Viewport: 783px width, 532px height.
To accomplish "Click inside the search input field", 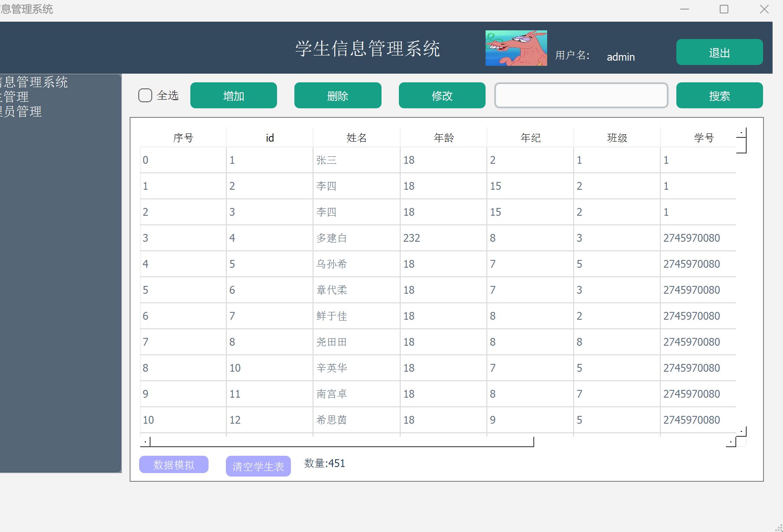I will point(581,95).
